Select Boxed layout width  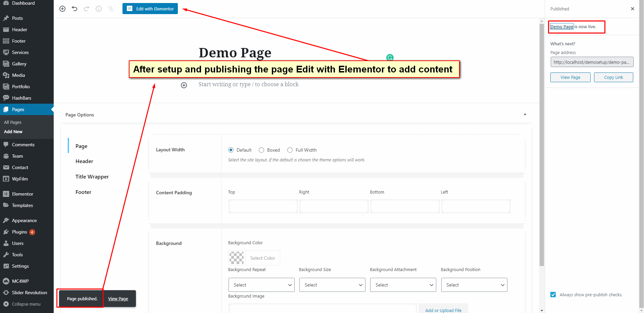click(261, 150)
